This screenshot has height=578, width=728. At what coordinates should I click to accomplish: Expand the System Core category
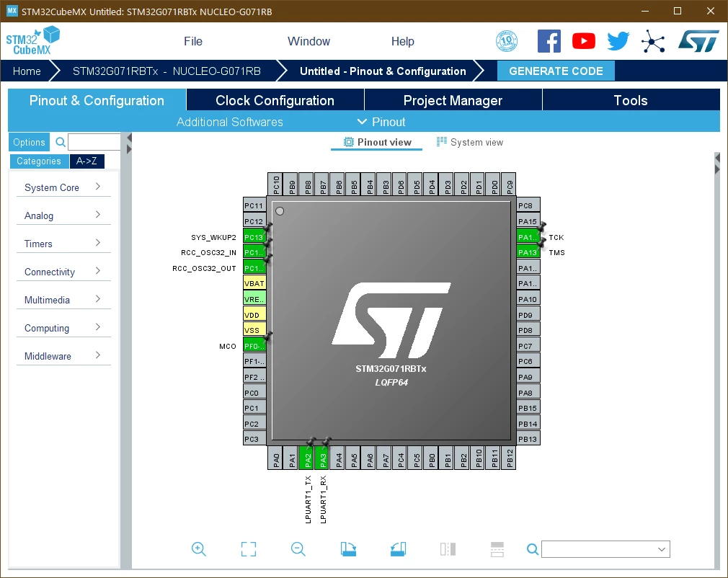point(63,187)
